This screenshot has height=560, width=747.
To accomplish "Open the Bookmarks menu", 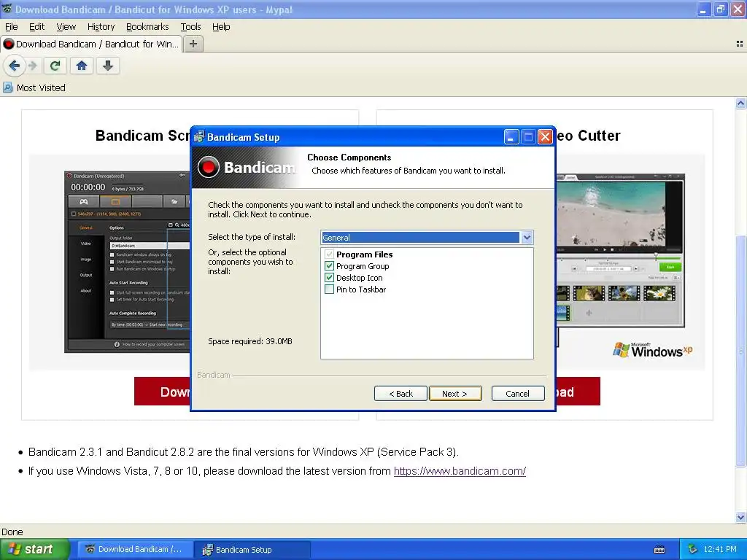I will click(147, 27).
